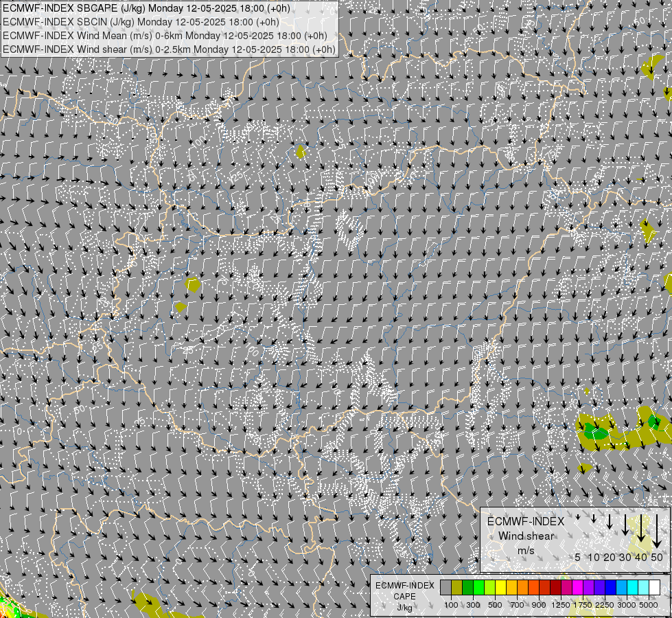
Task: Click the number 20 under the wind shear arrows
Action: click(610, 557)
